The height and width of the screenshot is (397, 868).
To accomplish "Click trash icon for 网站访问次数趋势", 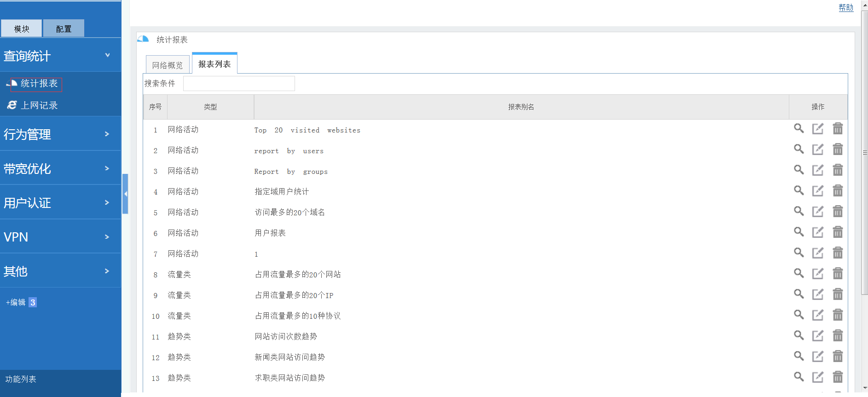I will tap(838, 336).
